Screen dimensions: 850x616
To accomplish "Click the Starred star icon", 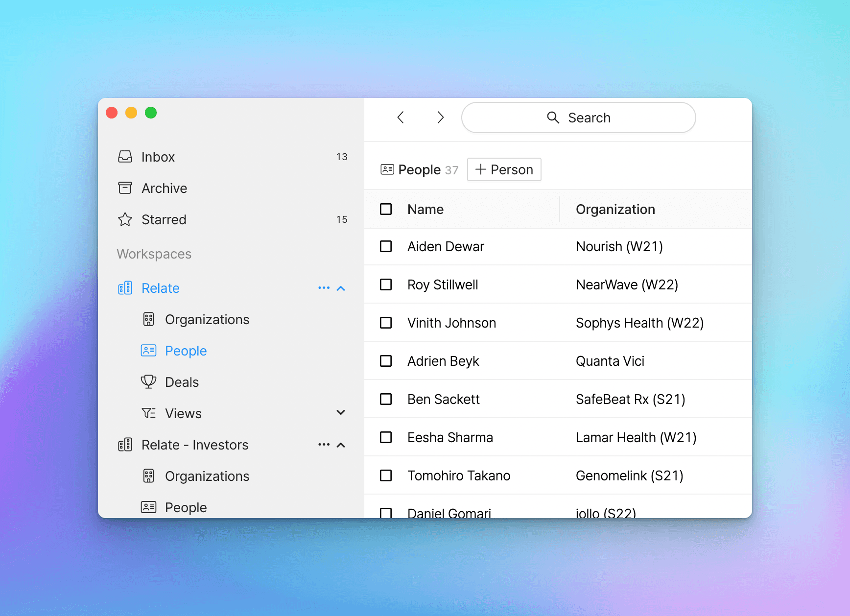I will click(x=125, y=219).
